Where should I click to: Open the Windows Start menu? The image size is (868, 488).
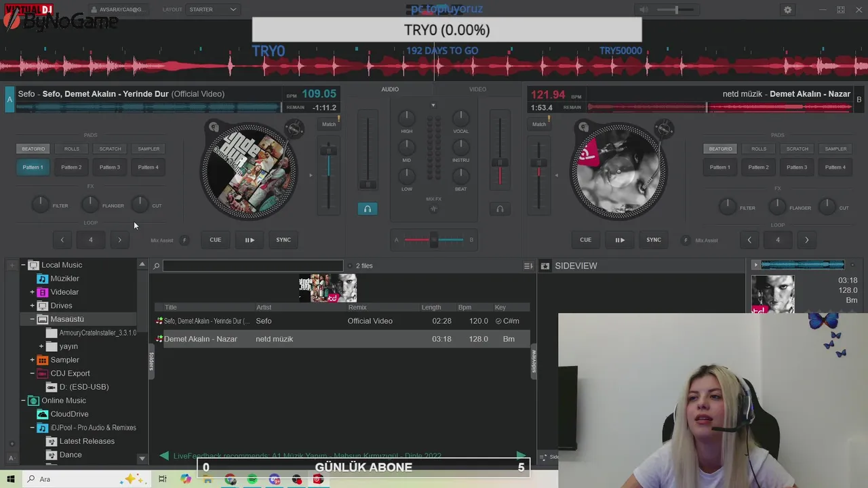10,479
